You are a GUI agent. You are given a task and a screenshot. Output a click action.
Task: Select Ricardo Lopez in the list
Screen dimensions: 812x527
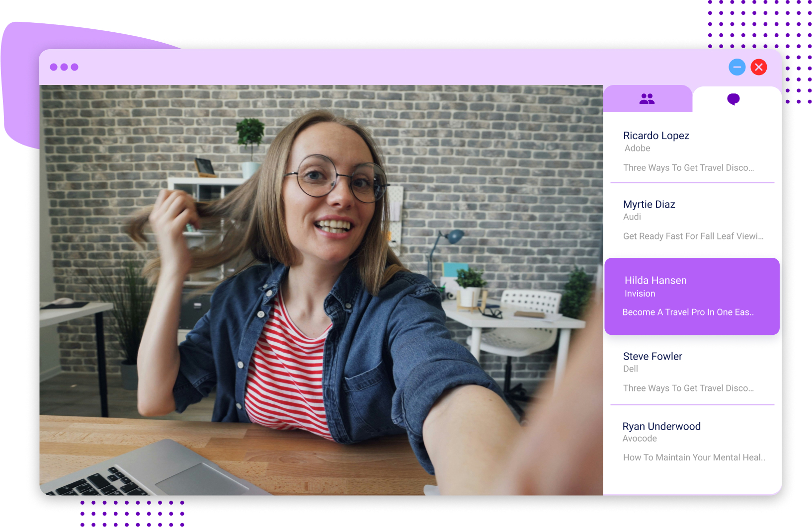[656, 136]
